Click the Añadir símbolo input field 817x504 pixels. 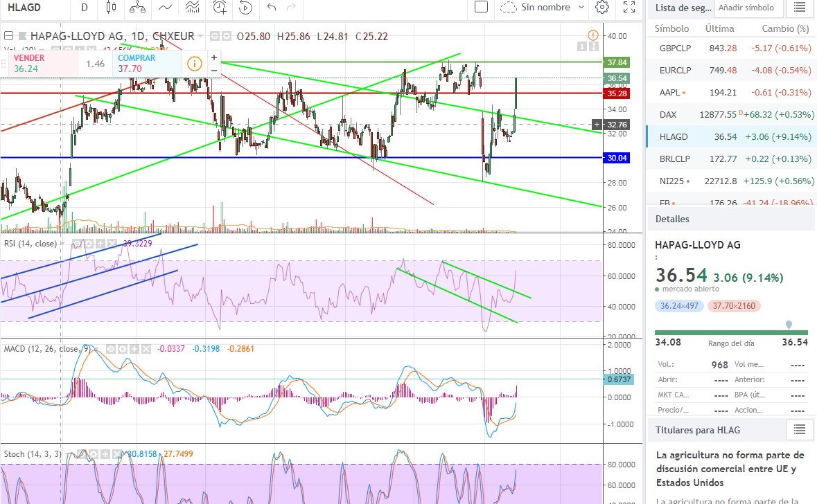point(748,8)
